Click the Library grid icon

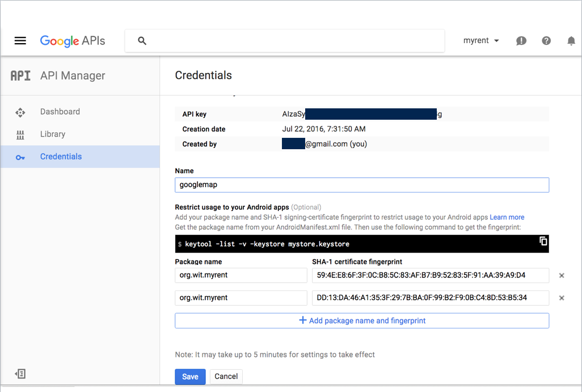(19, 134)
